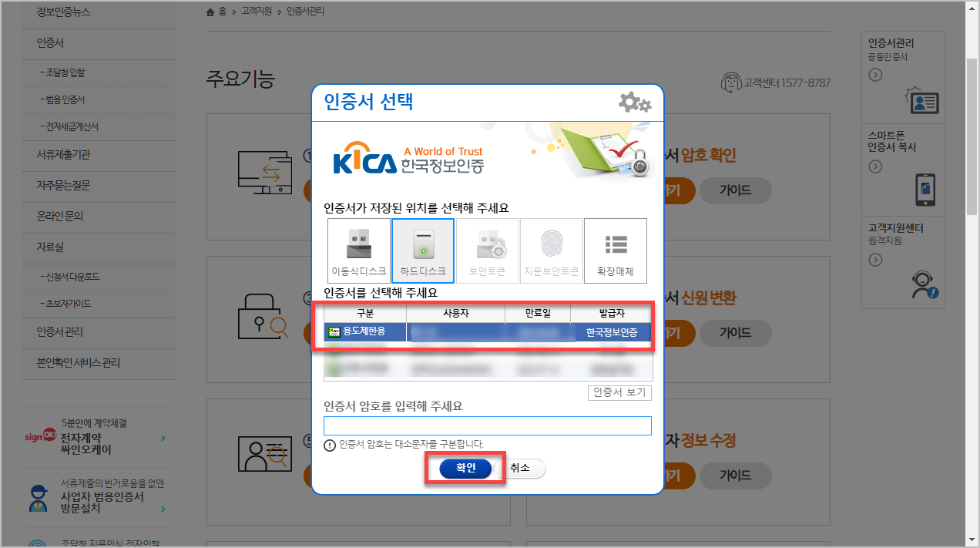Open 온라인 문의 sidebar menu
980x548 pixels.
[59, 217]
